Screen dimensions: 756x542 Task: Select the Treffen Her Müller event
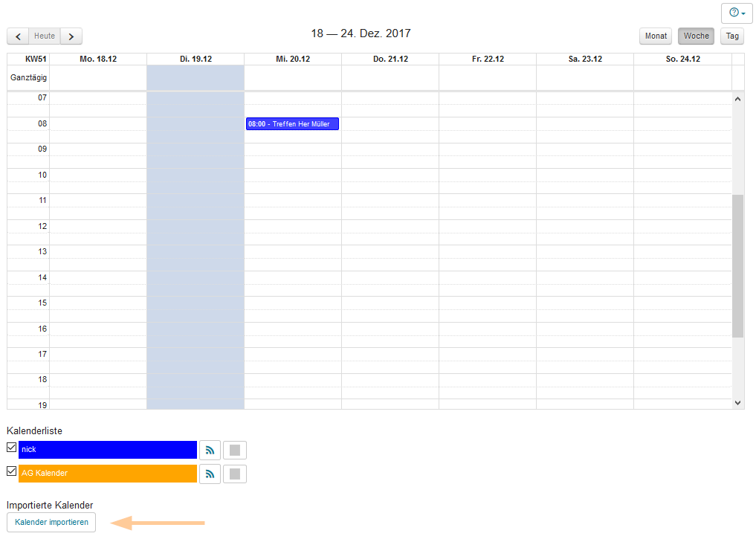[x=292, y=123]
